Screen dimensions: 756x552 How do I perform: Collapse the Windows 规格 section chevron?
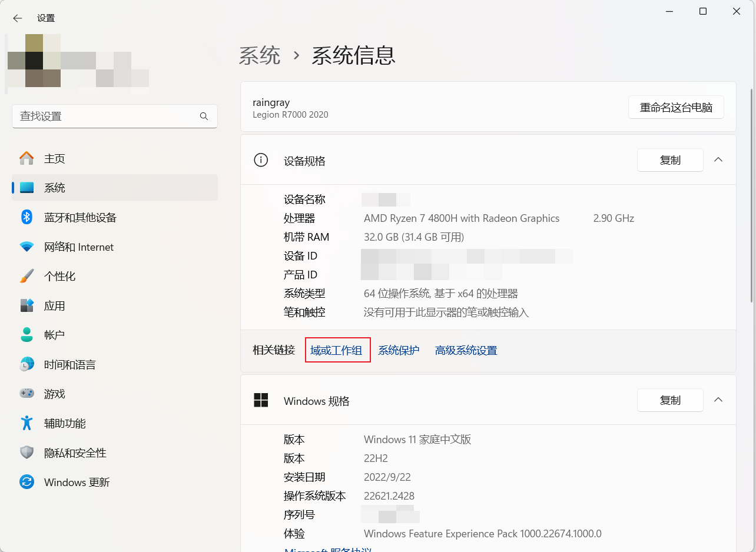(x=718, y=400)
